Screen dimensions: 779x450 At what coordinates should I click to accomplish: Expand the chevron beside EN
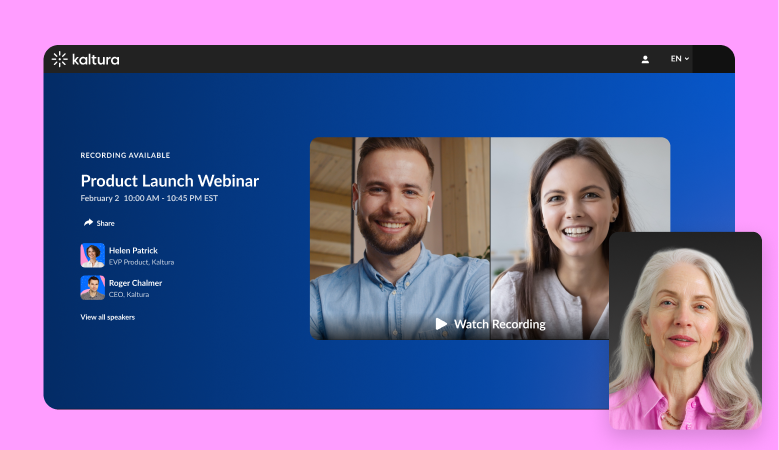[x=687, y=59]
